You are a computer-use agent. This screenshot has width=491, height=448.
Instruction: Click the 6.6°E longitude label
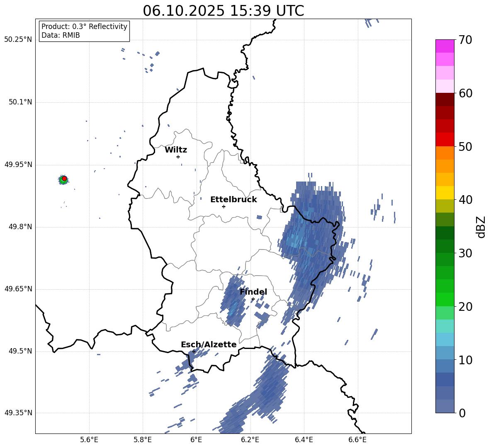tap(357, 440)
